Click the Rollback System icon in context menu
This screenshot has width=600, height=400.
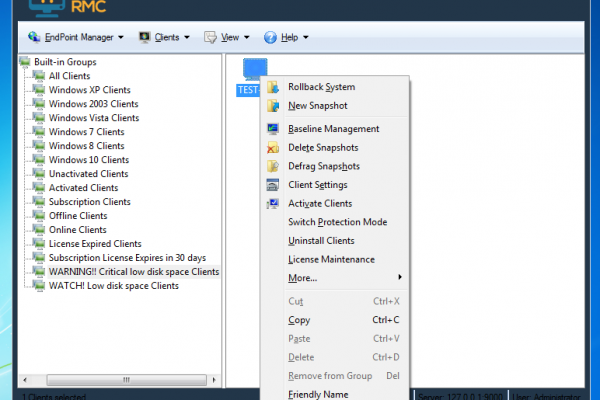[273, 87]
